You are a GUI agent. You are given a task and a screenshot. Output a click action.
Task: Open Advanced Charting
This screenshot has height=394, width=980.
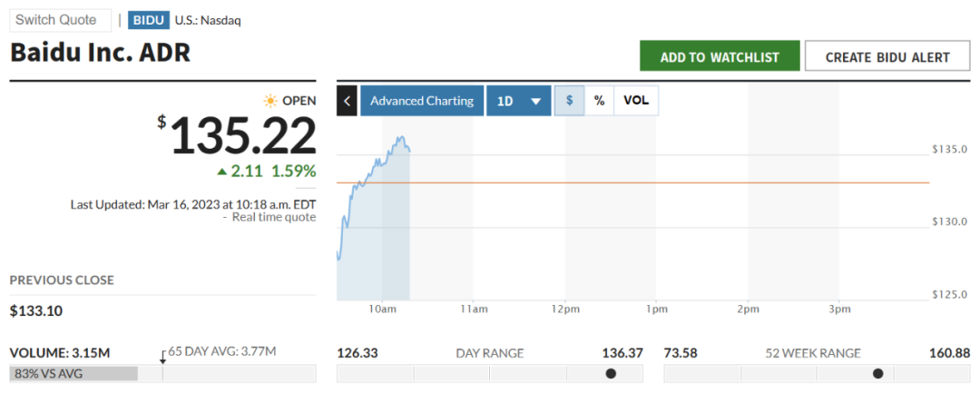[422, 101]
